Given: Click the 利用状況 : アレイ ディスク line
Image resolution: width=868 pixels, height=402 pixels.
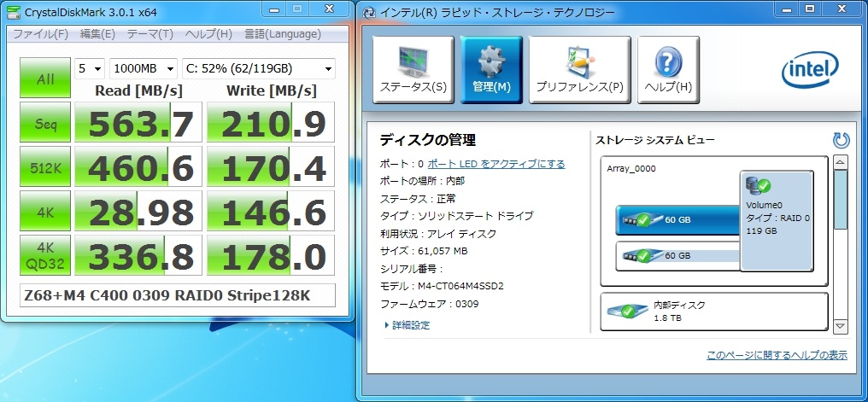Looking at the screenshot, I should pos(438,233).
